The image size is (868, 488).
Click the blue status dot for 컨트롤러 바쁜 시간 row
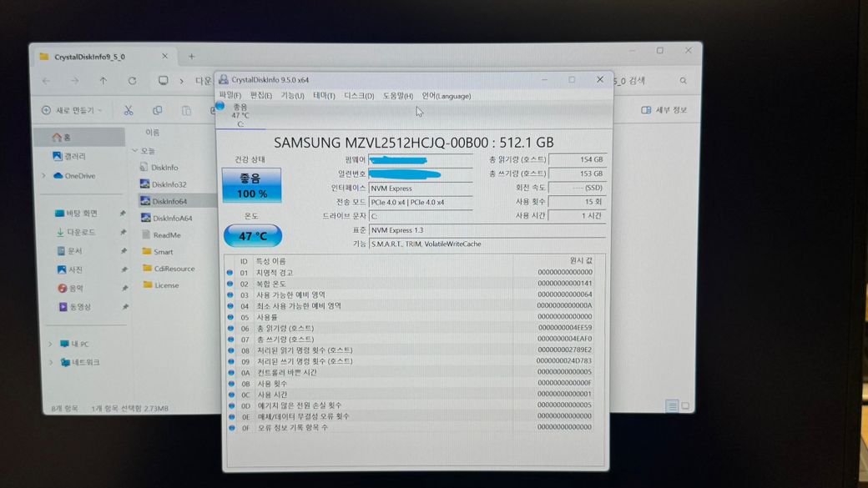[231, 372]
